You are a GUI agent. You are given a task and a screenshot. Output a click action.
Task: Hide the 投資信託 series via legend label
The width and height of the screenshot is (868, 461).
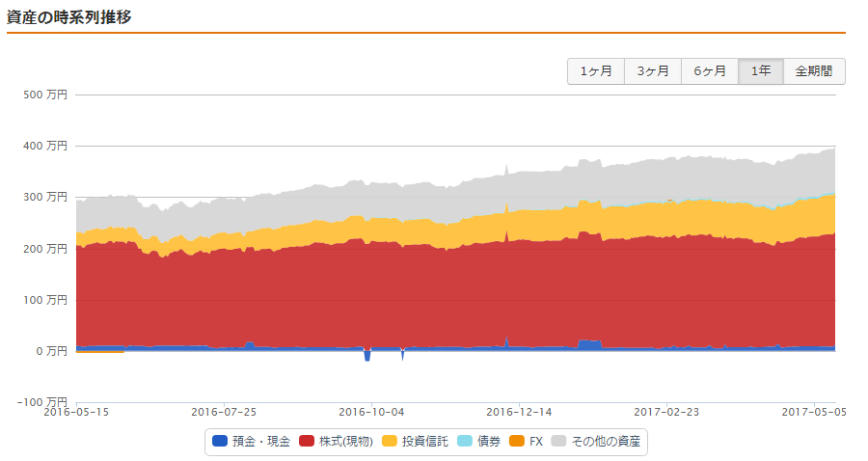pyautogui.click(x=425, y=442)
